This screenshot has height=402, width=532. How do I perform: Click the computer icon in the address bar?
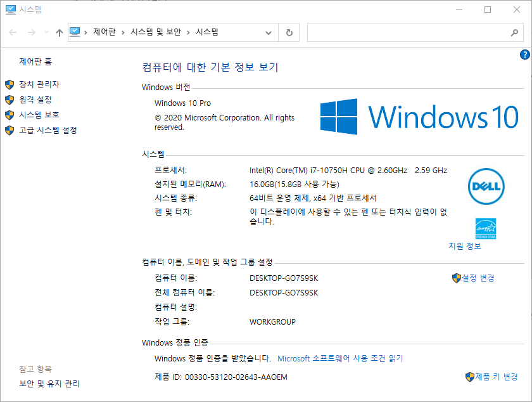75,32
